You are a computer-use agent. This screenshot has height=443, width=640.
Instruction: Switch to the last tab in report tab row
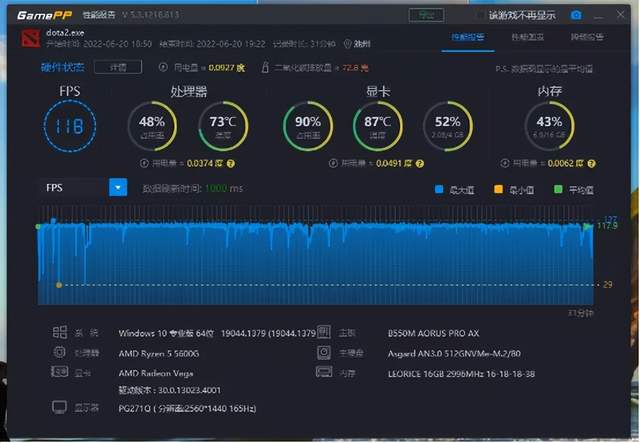pos(587,37)
